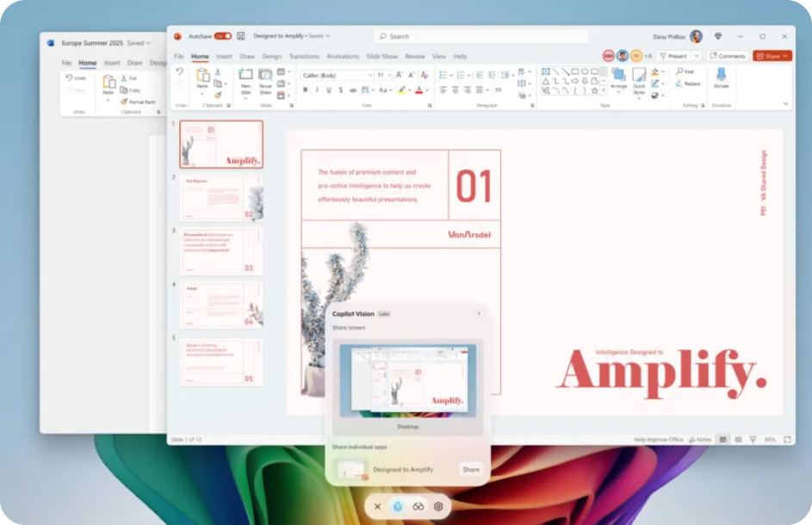The image size is (812, 525).
Task: Click Share next to Designed to Amplify
Action: 471,470
